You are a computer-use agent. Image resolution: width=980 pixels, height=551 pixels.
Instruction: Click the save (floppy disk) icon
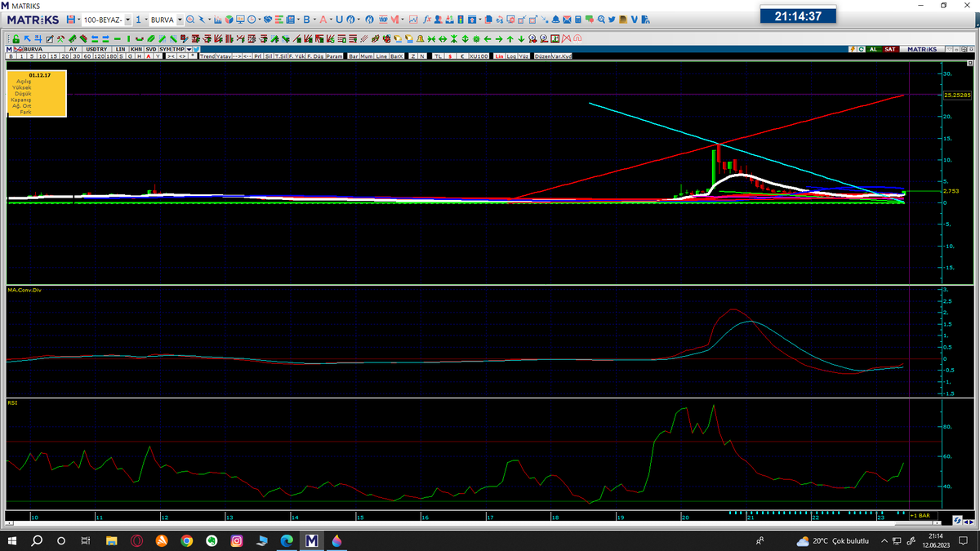(70, 20)
